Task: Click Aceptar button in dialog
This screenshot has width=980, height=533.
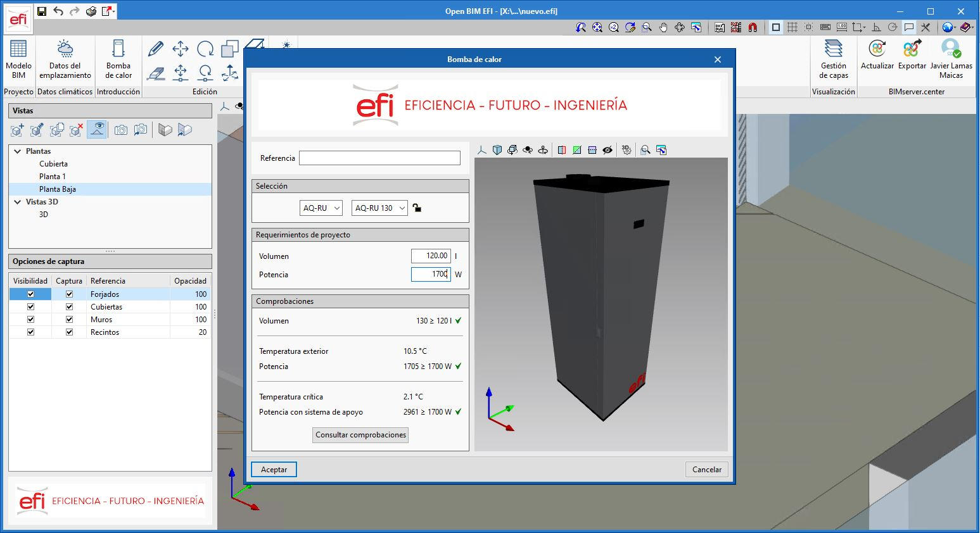Action: 274,470
